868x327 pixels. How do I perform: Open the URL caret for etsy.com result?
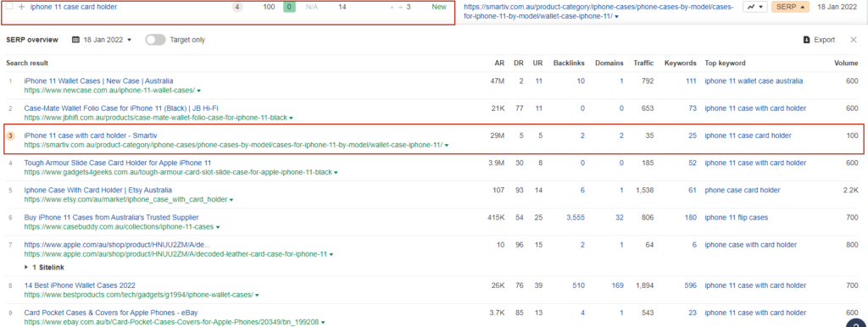[x=231, y=200]
